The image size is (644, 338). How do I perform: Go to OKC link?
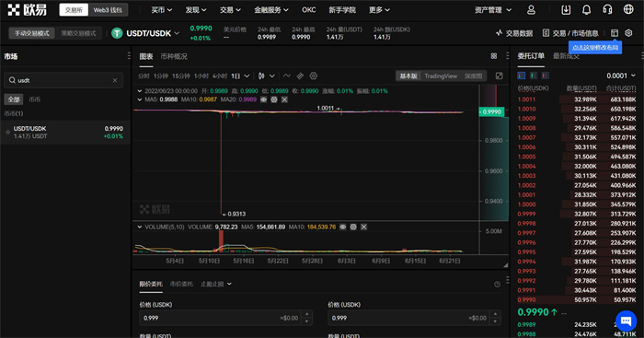pyautogui.click(x=309, y=10)
